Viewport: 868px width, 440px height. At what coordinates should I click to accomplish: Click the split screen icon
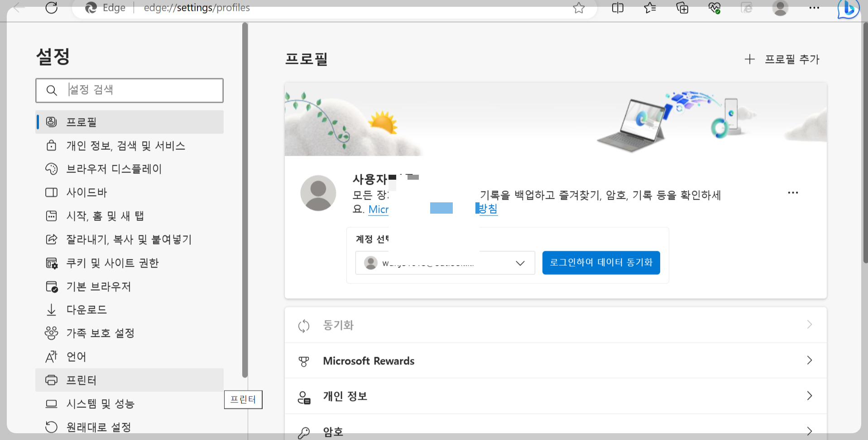(x=617, y=8)
